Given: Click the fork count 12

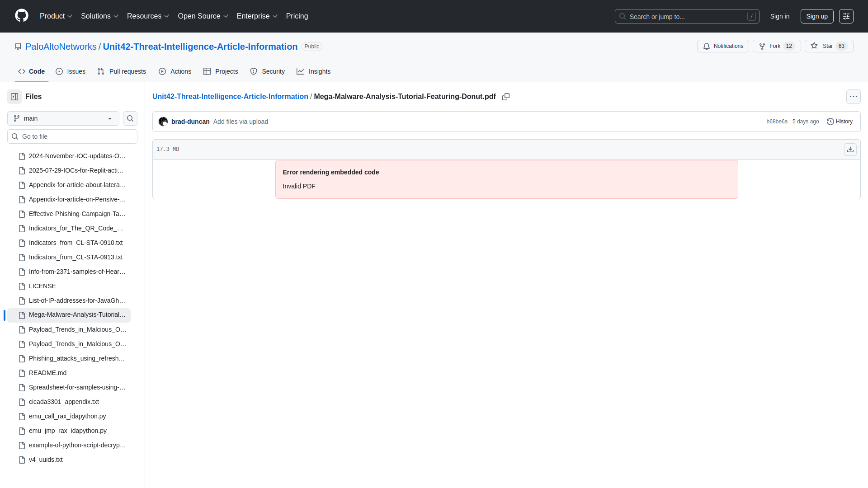Looking at the screenshot, I should pos(789,46).
